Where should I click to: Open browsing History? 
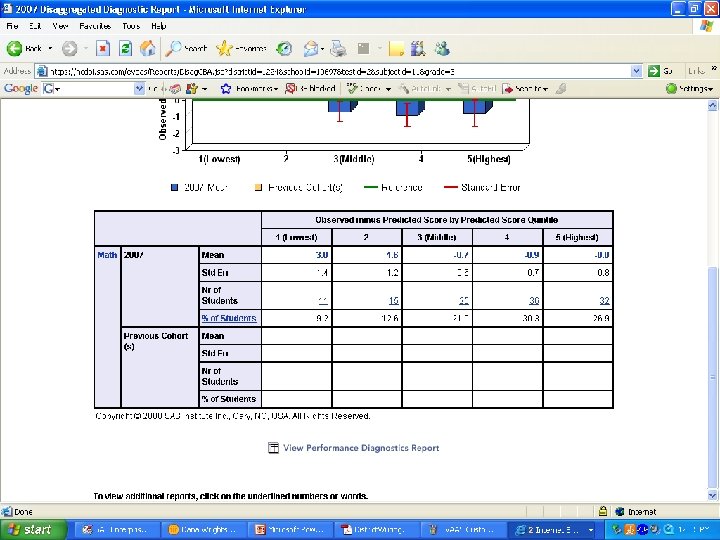click(x=284, y=48)
